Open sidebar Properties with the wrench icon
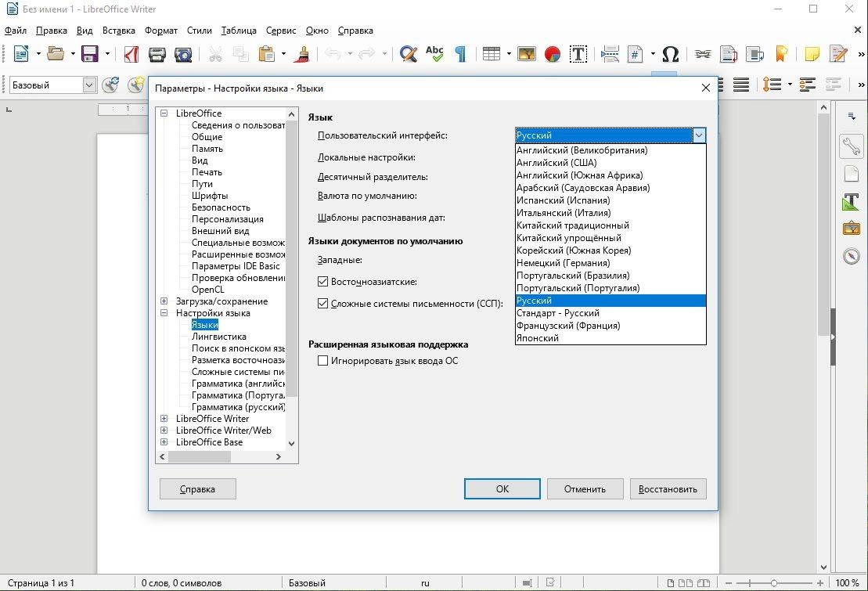The width and height of the screenshot is (868, 591). coord(852,146)
